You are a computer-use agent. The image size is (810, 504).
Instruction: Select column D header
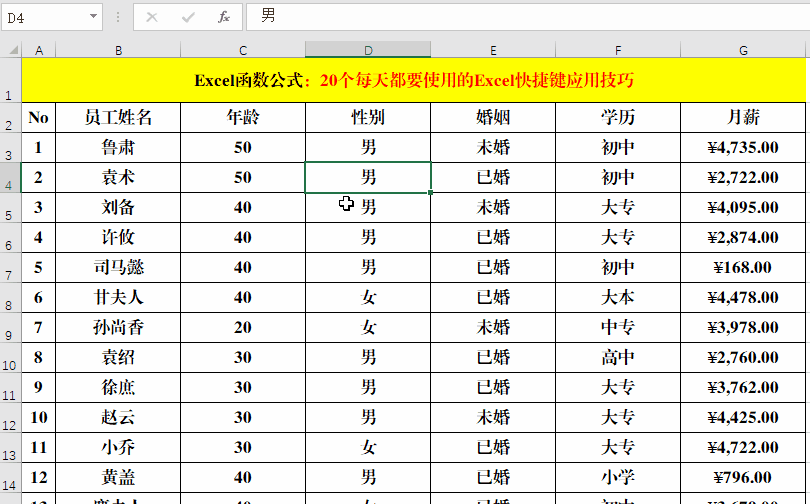[x=368, y=50]
